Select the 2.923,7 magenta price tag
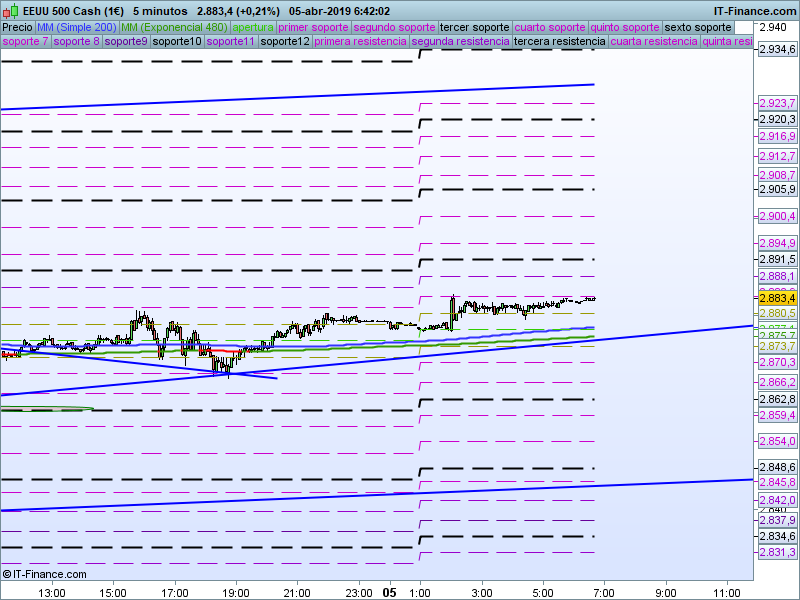 [777, 104]
